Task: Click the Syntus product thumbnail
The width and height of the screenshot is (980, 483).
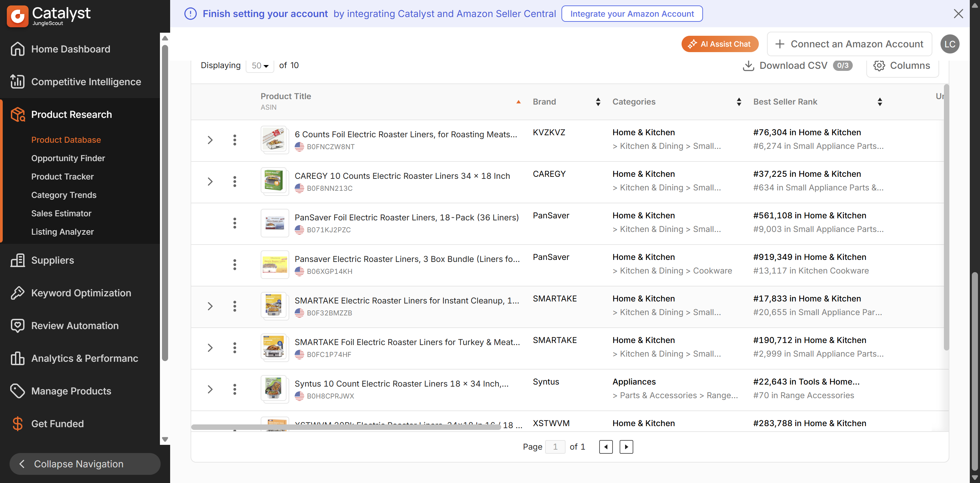Action: [x=274, y=389]
